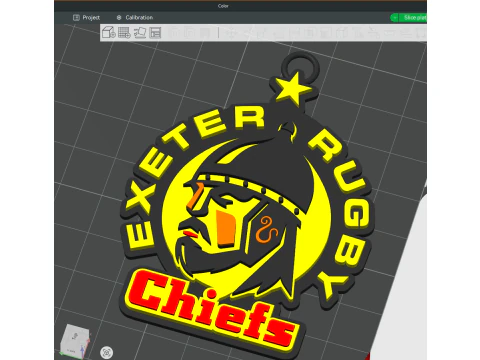480x360 pixels.
Task: Click the Slice plate button
Action: coord(414,18)
